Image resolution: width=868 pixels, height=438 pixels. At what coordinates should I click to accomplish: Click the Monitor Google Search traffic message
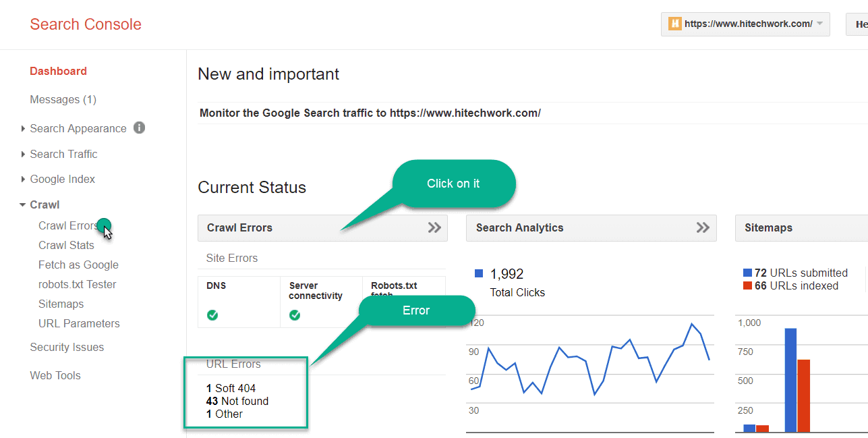(370, 113)
